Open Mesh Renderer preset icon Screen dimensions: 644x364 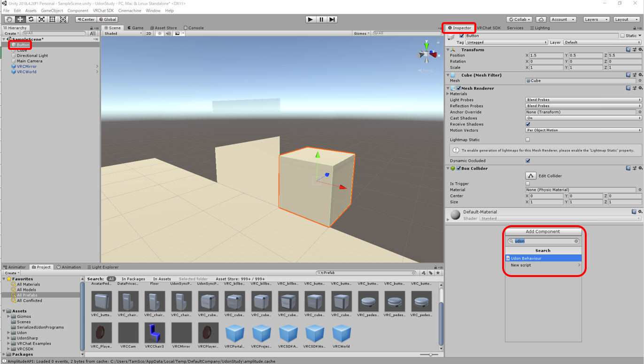(635, 88)
